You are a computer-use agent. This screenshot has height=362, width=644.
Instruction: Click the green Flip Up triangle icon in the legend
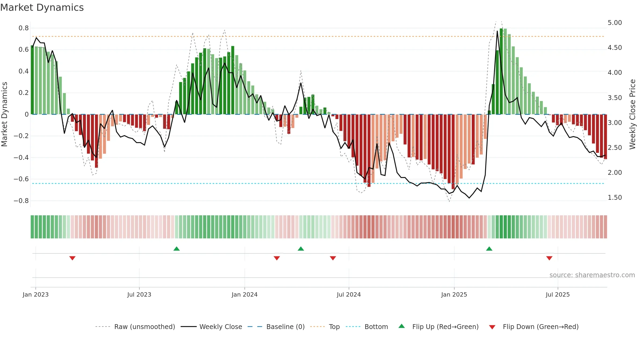point(402,326)
